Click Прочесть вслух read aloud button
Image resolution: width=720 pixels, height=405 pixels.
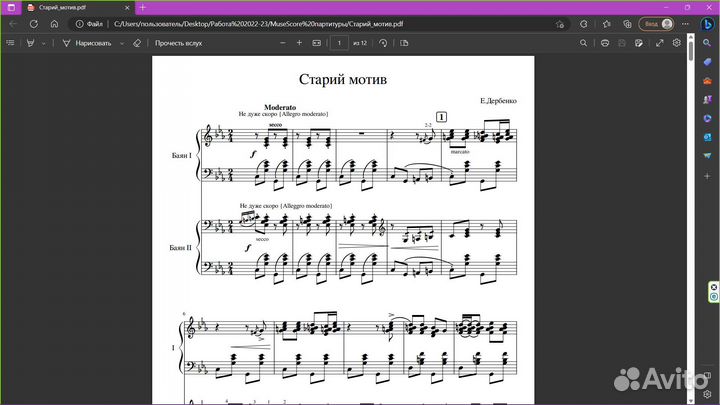click(x=179, y=43)
